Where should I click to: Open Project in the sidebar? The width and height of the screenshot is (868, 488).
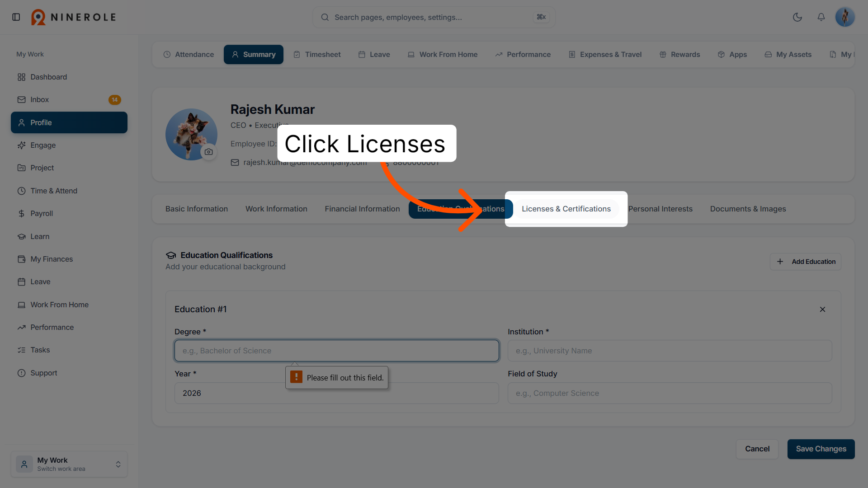69,168
